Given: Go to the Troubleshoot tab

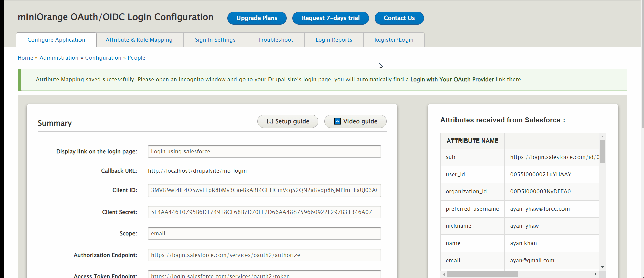Looking at the screenshot, I should (x=276, y=40).
